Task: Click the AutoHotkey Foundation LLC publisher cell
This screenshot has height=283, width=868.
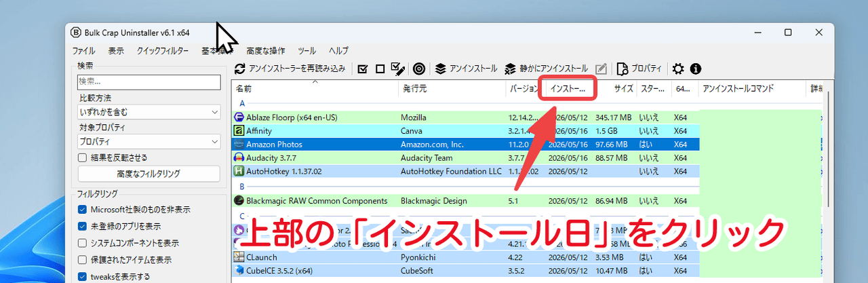Action: pyautogui.click(x=451, y=172)
